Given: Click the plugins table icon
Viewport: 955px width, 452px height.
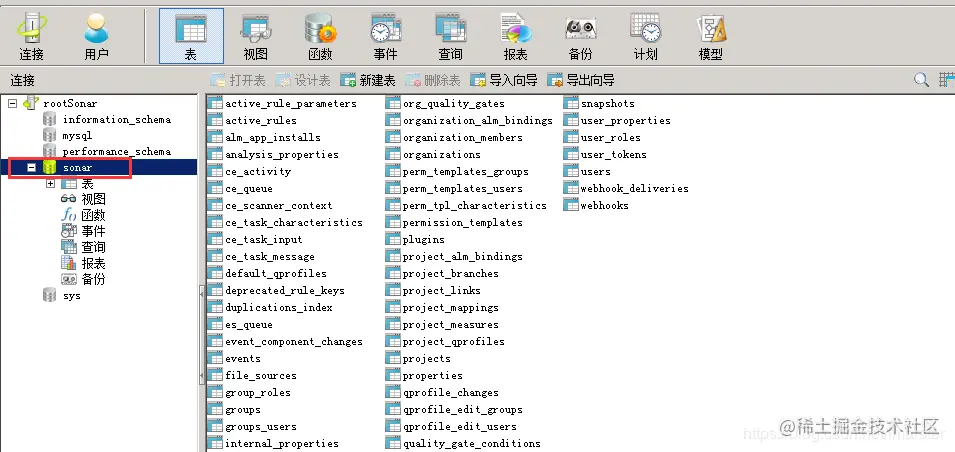Looking at the screenshot, I should tap(393, 239).
